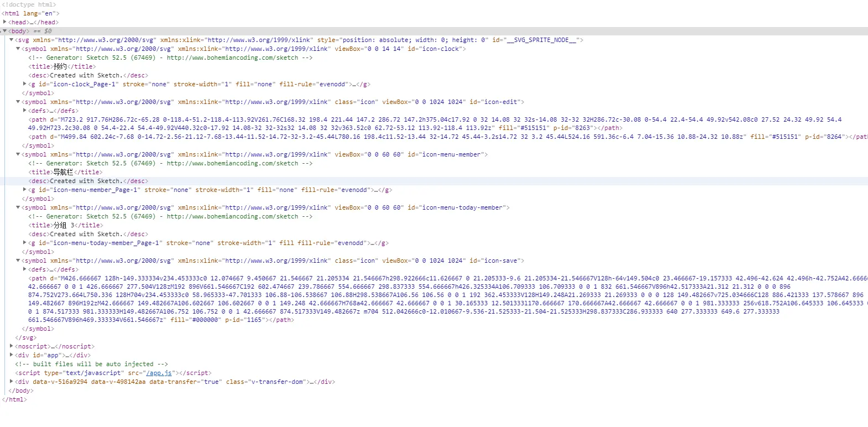868x427 pixels.
Task: Collapse the icon-menu-member symbol node
Action: 18,154
